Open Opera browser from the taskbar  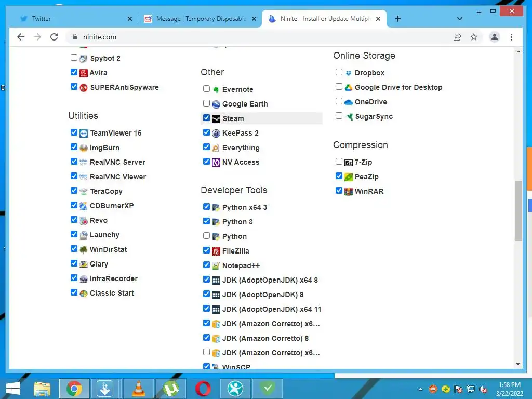point(203,389)
